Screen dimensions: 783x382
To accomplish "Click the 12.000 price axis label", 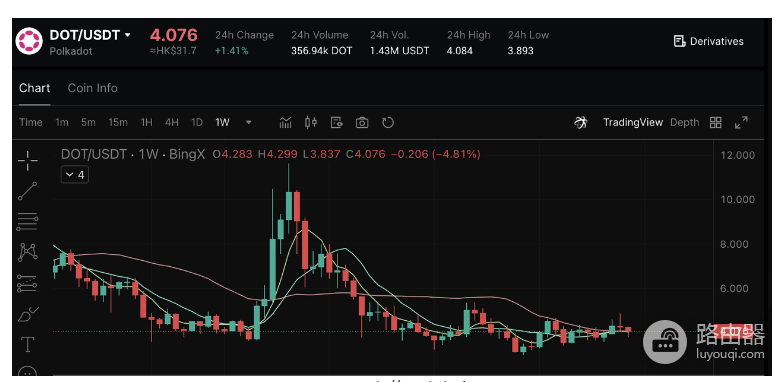I will 738,155.
